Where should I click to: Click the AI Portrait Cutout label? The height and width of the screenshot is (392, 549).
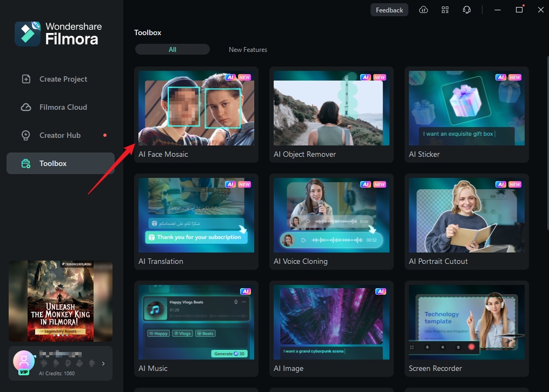438,262
